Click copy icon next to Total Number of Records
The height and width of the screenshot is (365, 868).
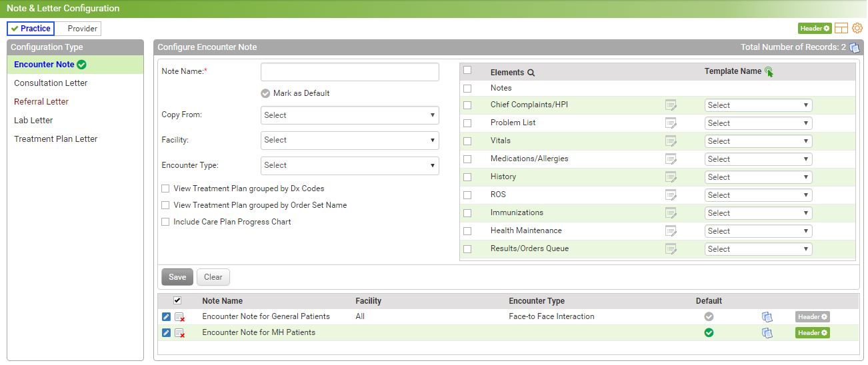point(855,47)
